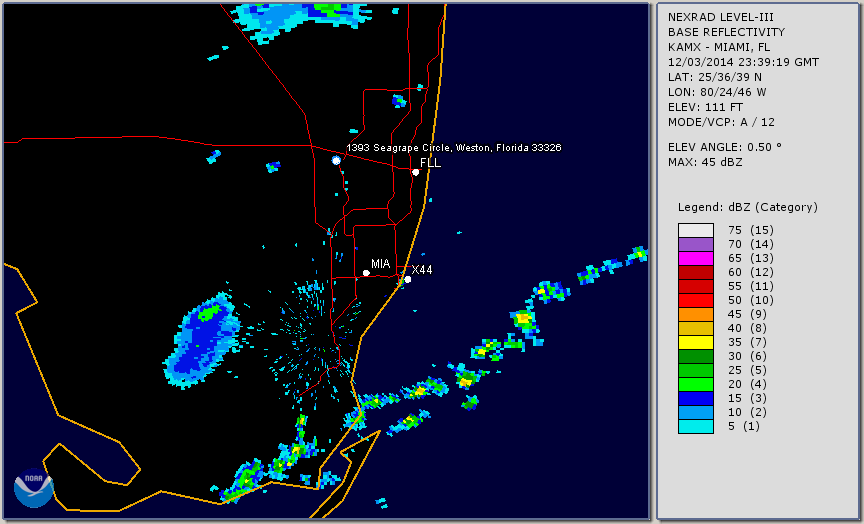Select the 55 dBZ legend swatch
The width and height of the screenshot is (864, 524).
tap(696, 287)
